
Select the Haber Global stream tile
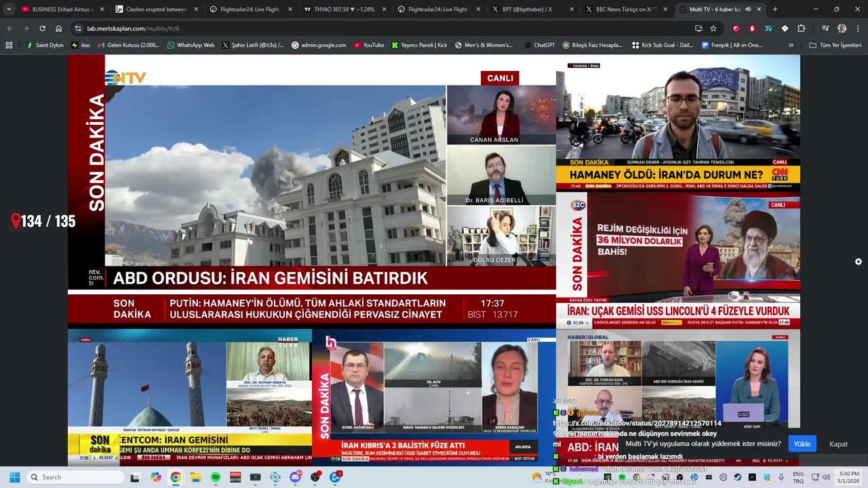pyautogui.click(x=678, y=397)
